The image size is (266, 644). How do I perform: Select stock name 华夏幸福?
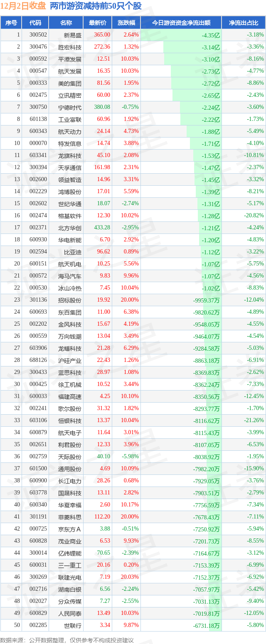(70, 505)
